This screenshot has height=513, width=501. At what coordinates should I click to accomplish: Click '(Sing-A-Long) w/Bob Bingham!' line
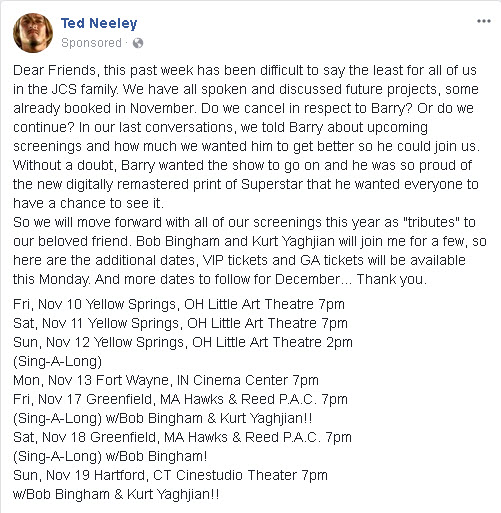click(x=110, y=456)
